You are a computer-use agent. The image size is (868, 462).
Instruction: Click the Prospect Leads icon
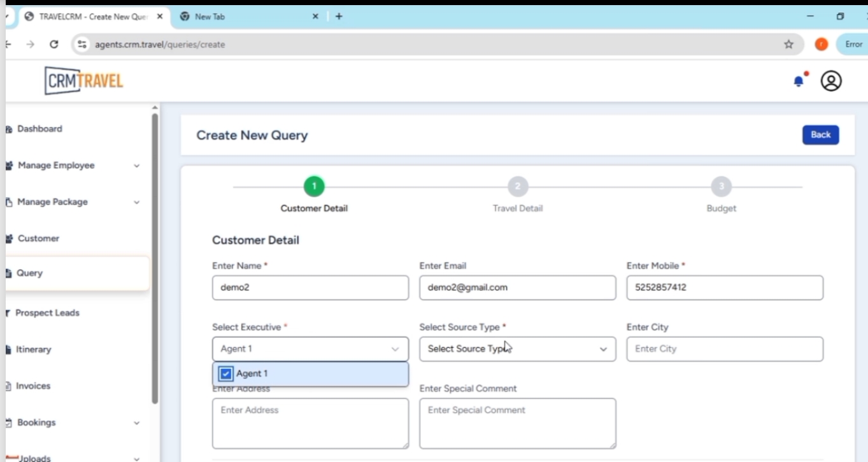pyautogui.click(x=8, y=312)
